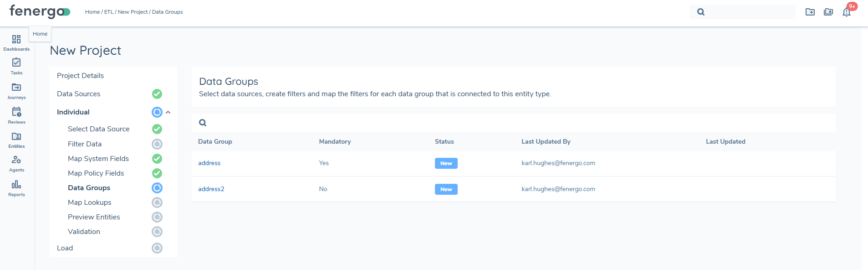Click the notifications bell icon

pos(846,12)
